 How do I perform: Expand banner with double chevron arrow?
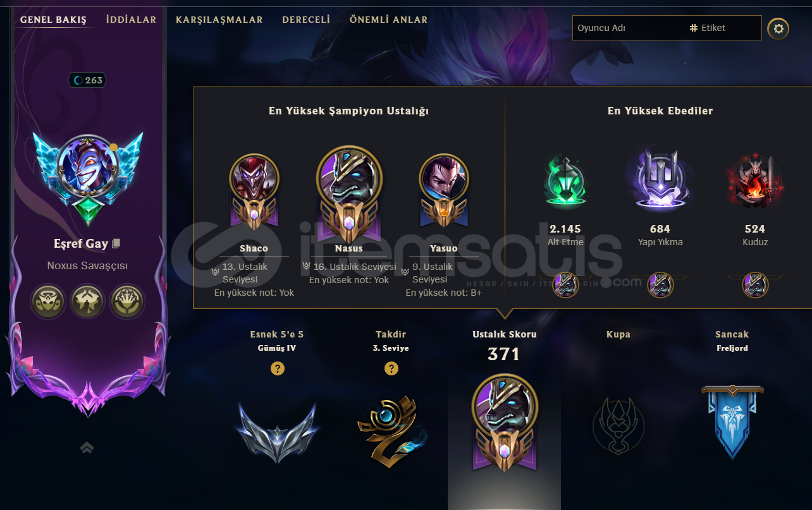click(87, 447)
